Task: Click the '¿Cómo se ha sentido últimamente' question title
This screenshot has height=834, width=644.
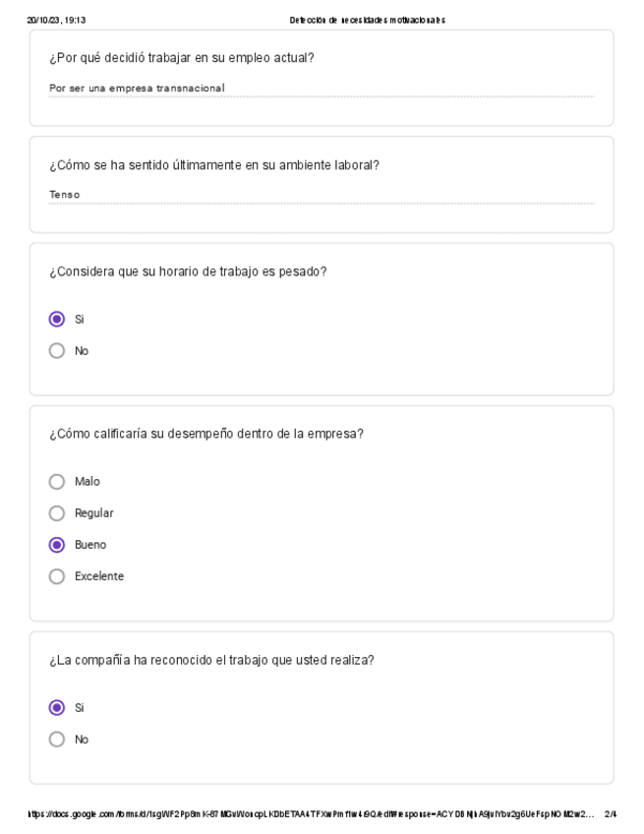Action: [x=214, y=164]
